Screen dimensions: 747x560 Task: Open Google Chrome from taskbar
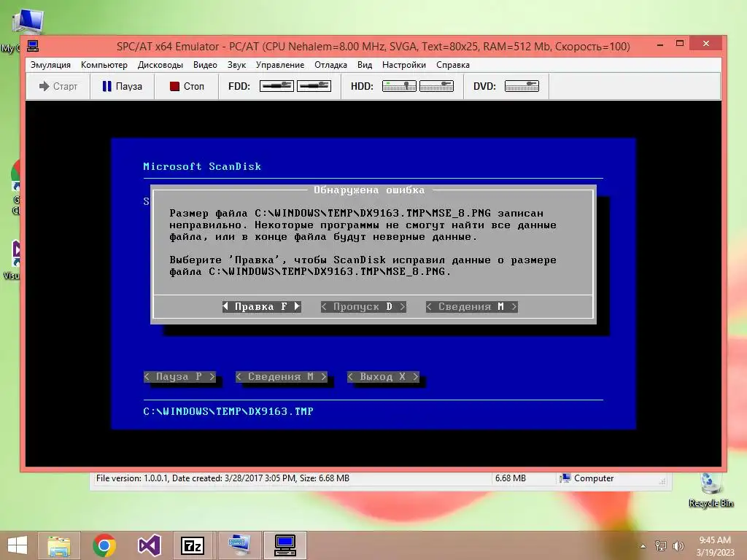coord(104,545)
